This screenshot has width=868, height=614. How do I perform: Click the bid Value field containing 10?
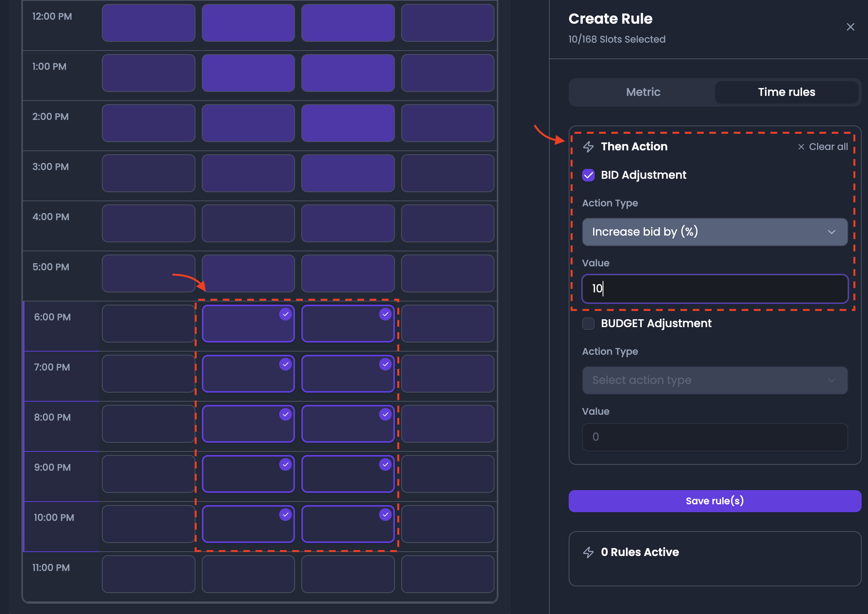pyautogui.click(x=715, y=288)
